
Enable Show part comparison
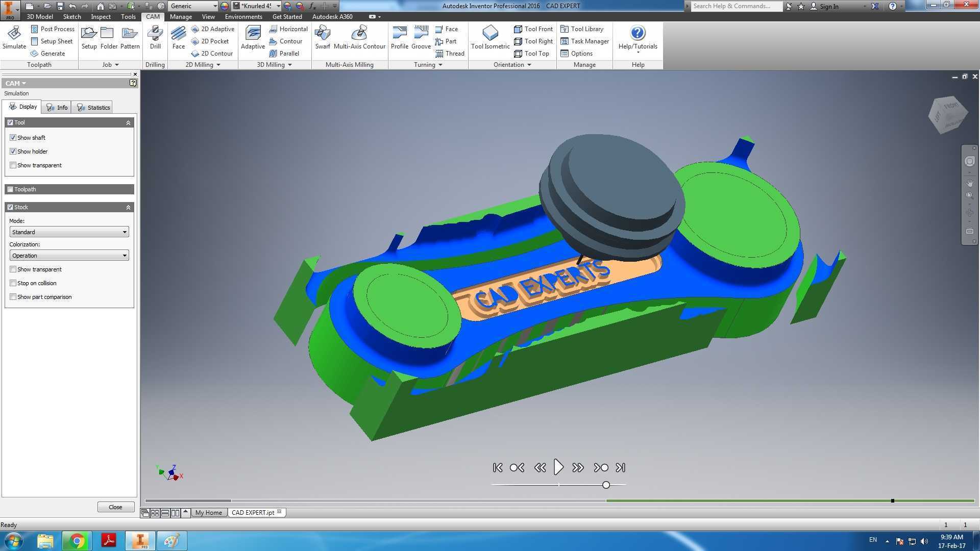[13, 297]
